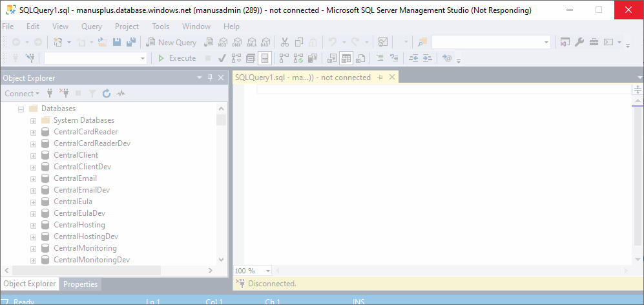
Task: Click the Activity Monitor icon
Action: coord(383,42)
